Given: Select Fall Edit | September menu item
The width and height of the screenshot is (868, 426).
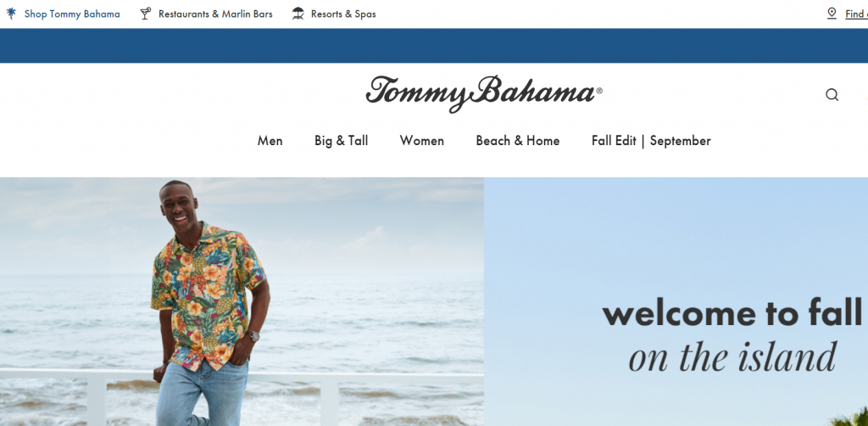Looking at the screenshot, I should 651,141.
